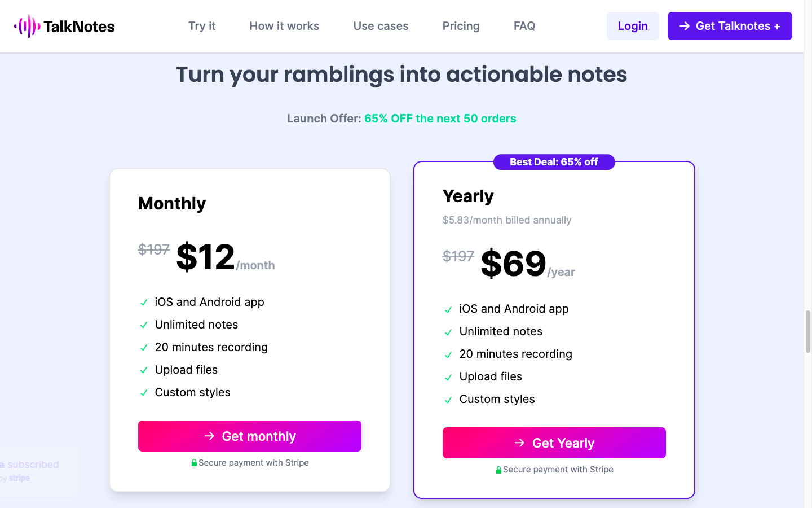Click the Get Talknotes + button
This screenshot has height=508, width=812.
[729, 25]
